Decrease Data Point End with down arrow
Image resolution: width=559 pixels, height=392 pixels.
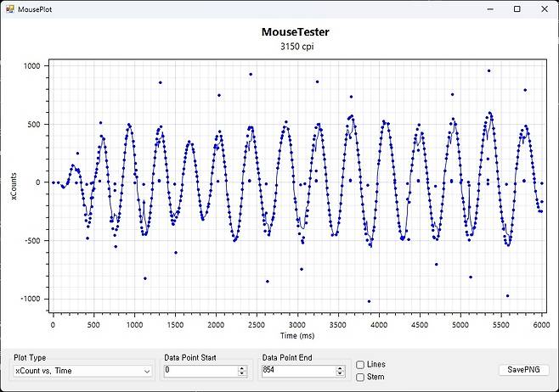tap(340, 373)
